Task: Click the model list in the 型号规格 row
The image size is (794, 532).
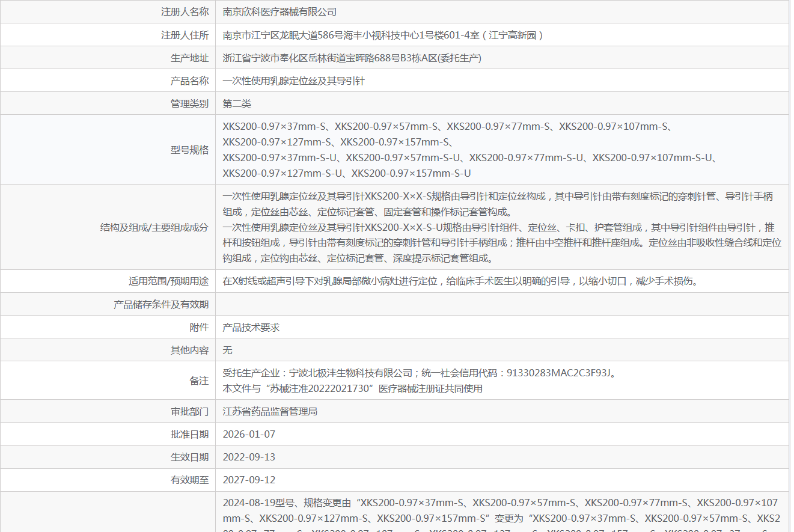Action: 470,150
